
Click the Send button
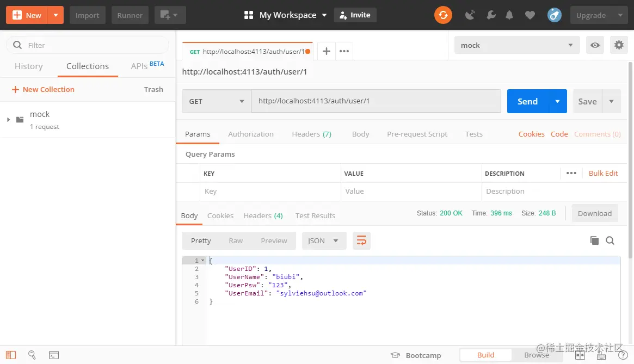[528, 101]
